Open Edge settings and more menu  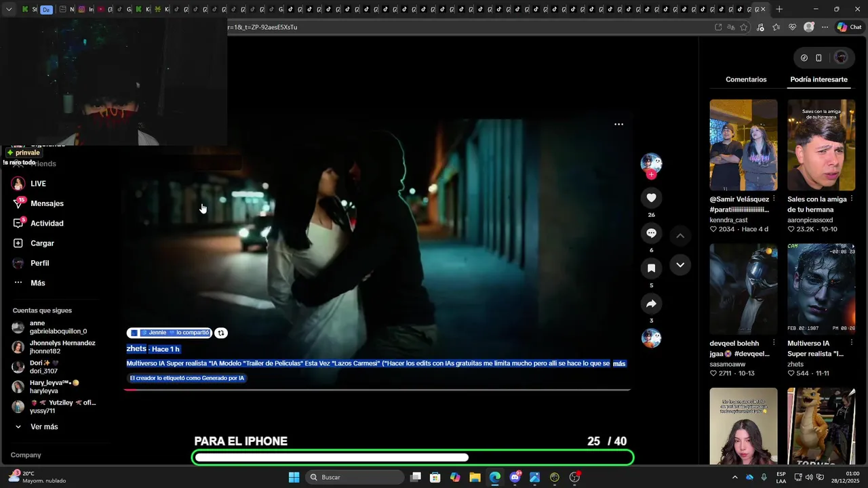[825, 27]
